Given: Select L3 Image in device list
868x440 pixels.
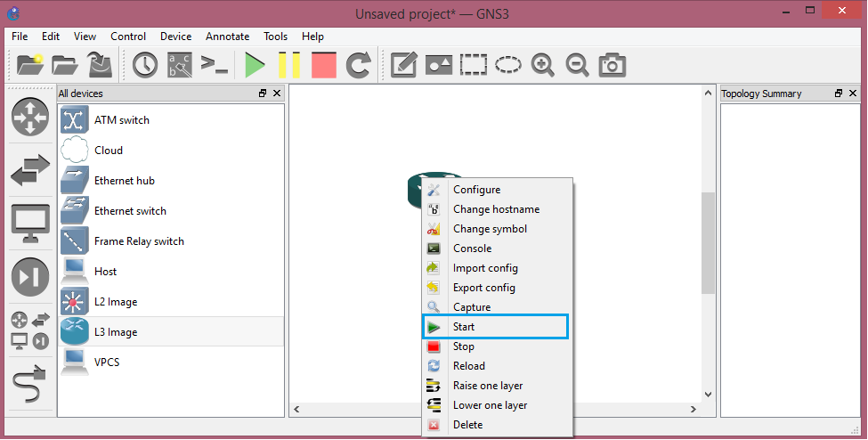Looking at the screenshot, I should click(x=171, y=332).
